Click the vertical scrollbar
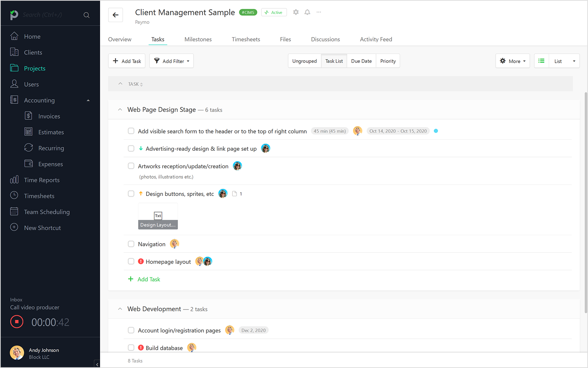This screenshot has height=368, width=588. [x=586, y=203]
